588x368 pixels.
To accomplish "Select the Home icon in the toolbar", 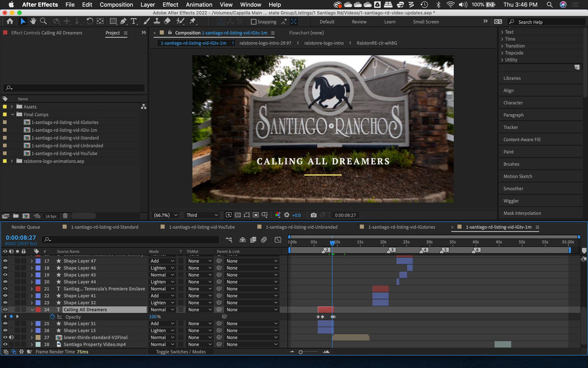I will [10, 21].
